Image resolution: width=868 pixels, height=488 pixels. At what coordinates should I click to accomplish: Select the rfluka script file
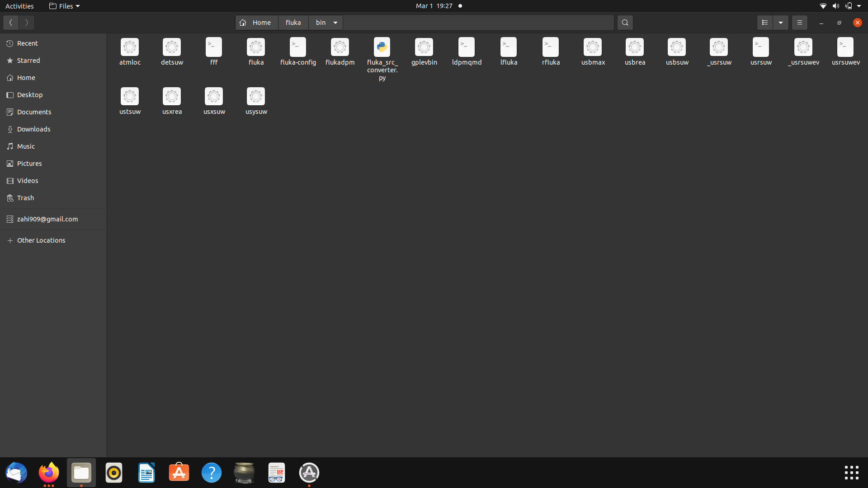(x=551, y=47)
